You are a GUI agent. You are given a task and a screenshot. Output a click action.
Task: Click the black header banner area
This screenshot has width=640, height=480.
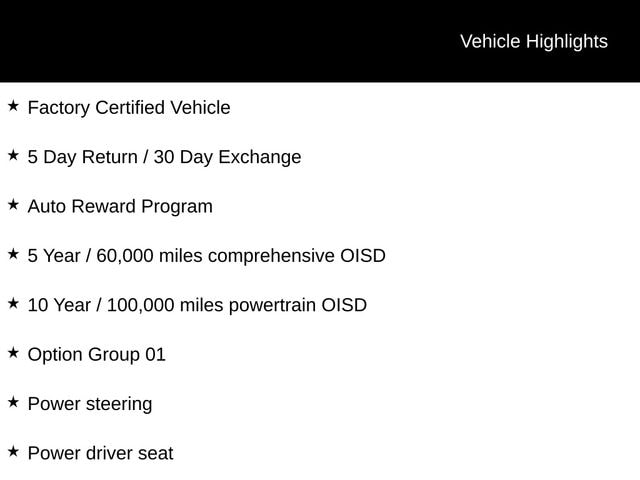click(320, 41)
